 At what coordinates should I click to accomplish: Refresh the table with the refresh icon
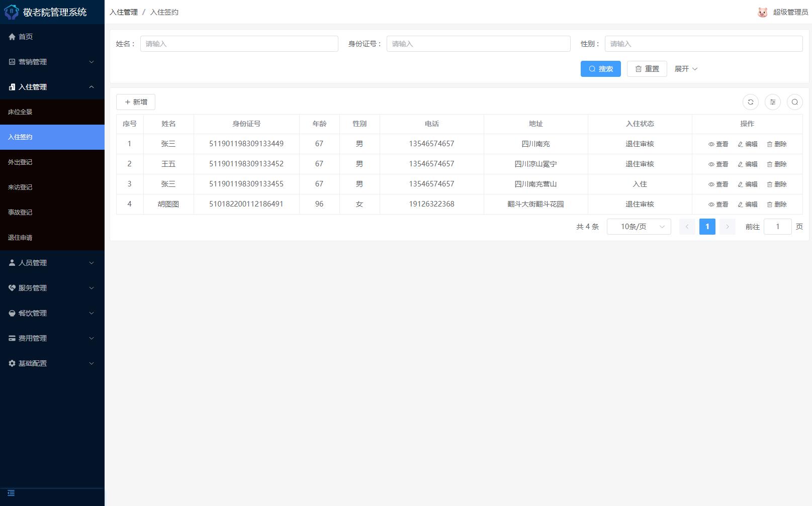coord(751,102)
